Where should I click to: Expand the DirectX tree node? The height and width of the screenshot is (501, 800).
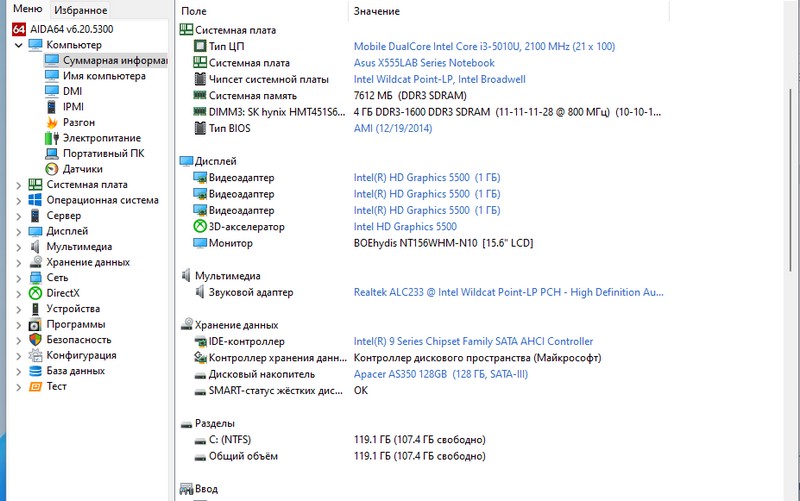pos(18,294)
